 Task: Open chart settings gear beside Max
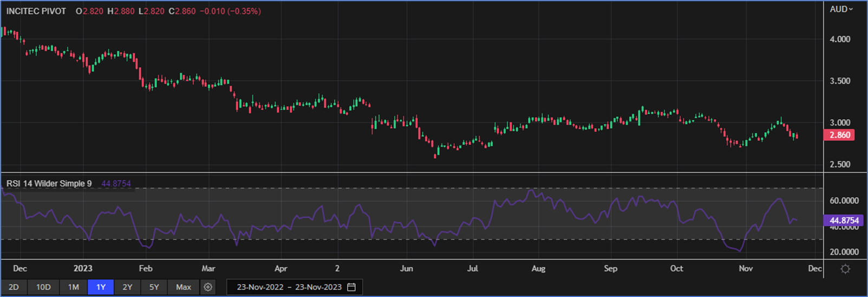(208, 287)
